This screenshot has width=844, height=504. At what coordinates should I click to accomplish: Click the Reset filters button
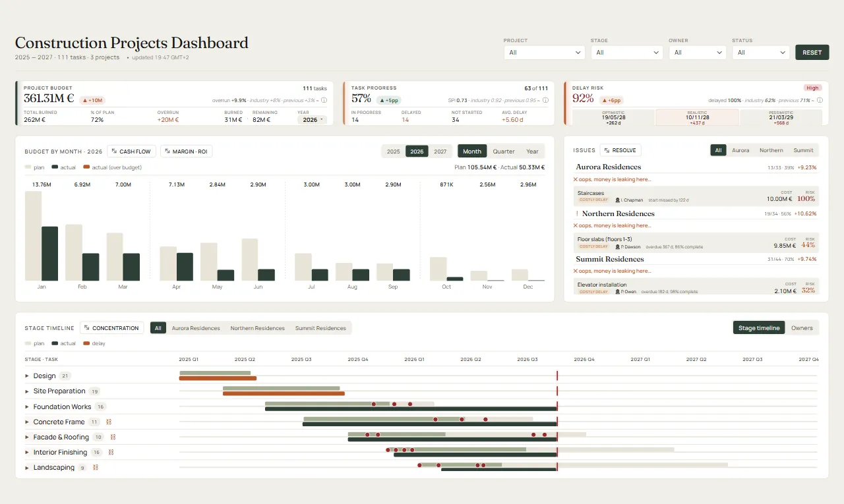[x=812, y=53]
